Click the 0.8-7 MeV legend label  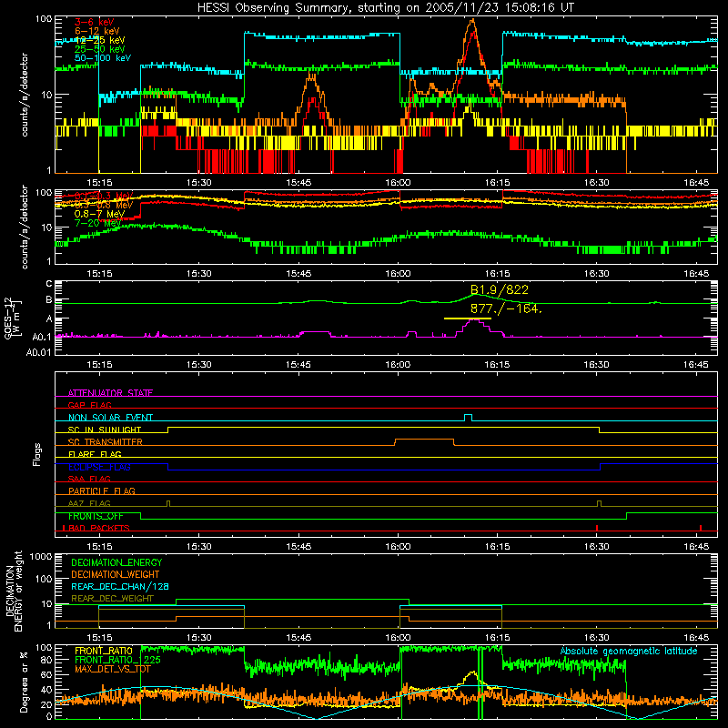(100, 214)
